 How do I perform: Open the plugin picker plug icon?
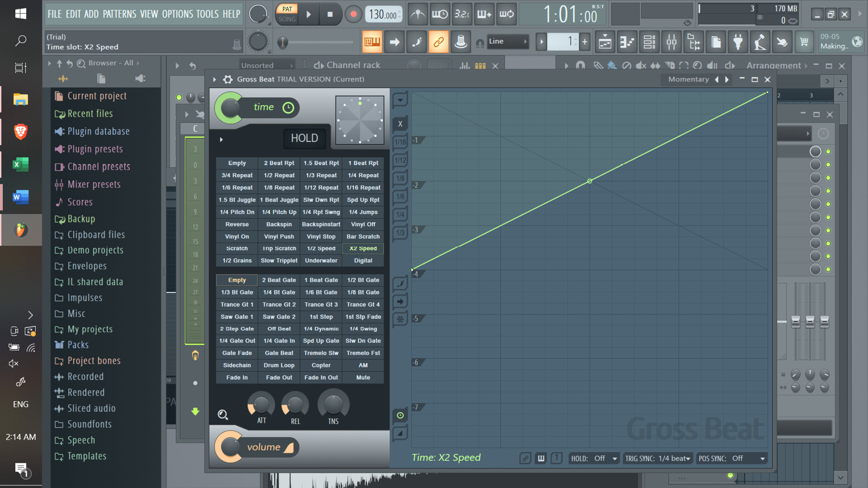click(738, 42)
